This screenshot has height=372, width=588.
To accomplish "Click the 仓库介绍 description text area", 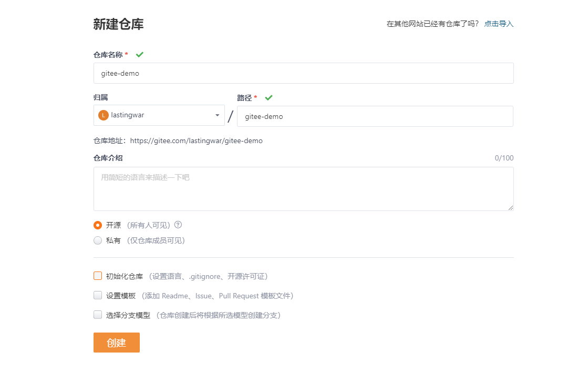I will [303, 189].
